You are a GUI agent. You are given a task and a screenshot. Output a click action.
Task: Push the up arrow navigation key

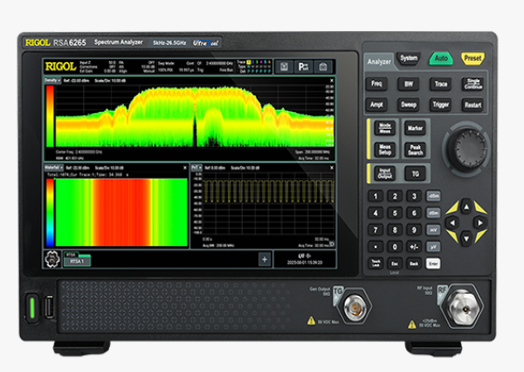tap(467, 207)
